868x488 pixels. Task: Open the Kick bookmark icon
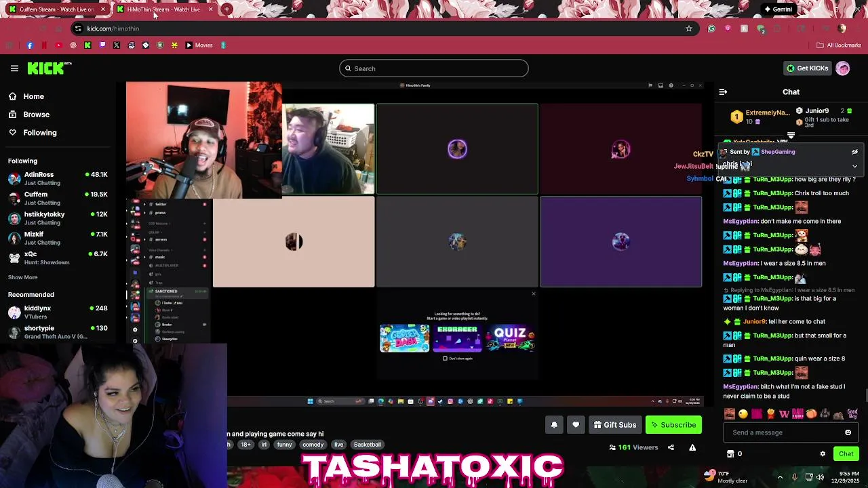(87, 45)
